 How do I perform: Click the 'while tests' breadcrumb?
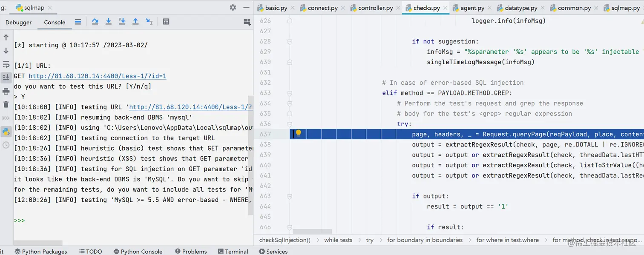(x=338, y=240)
